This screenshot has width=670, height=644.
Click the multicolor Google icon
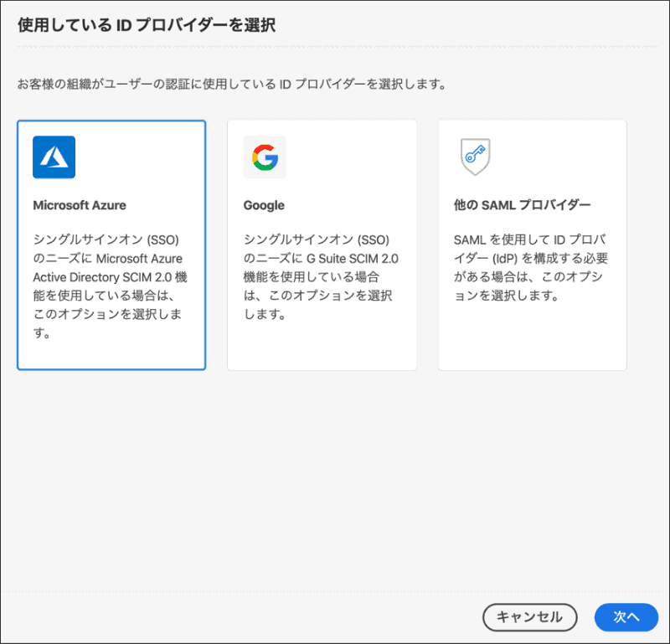point(264,157)
